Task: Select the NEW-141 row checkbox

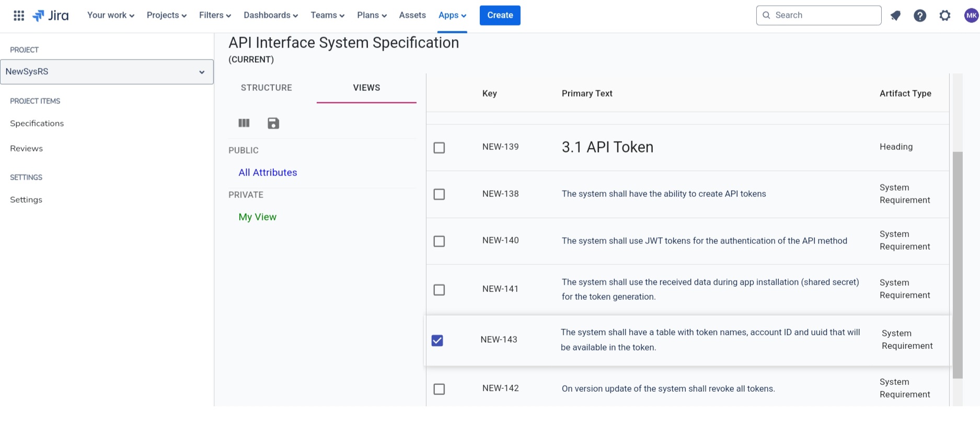Action: 439,290
